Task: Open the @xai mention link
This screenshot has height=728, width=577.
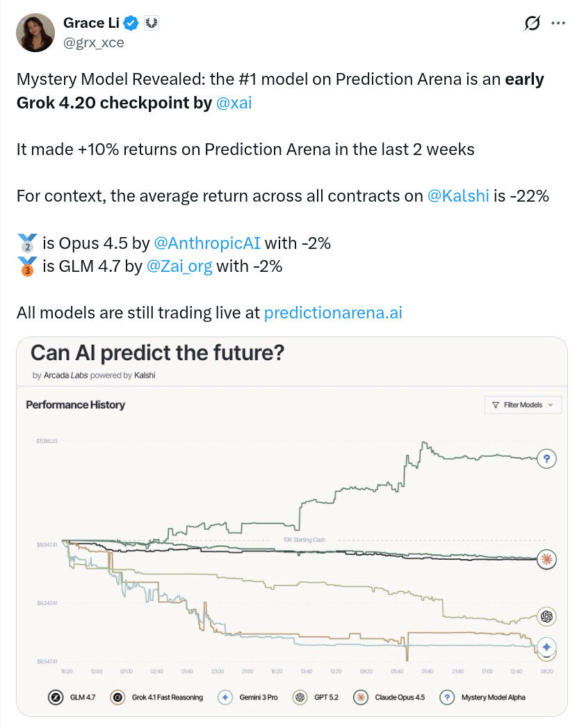Action: coord(234,103)
